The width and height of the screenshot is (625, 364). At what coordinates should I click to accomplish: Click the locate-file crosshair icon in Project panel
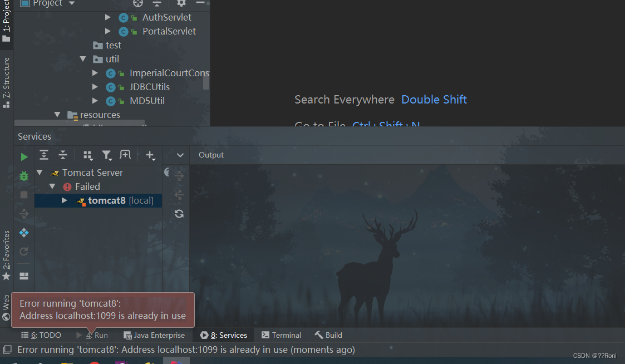click(x=138, y=3)
